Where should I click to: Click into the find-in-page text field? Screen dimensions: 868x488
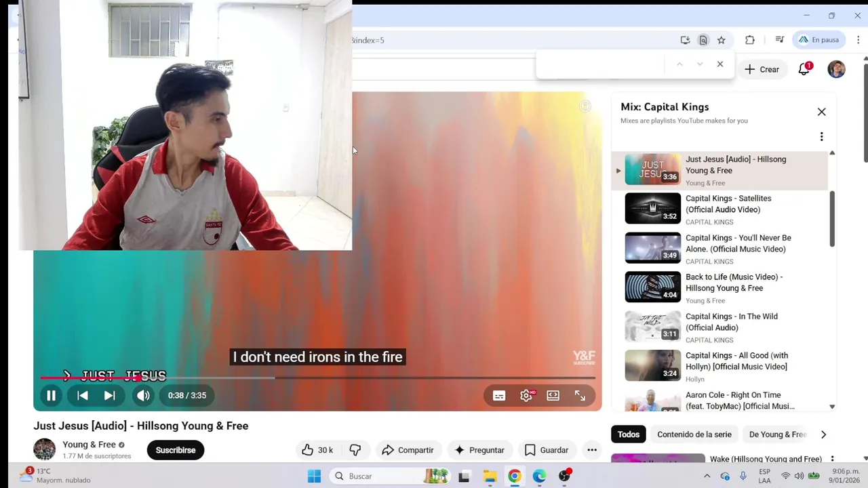(x=603, y=64)
